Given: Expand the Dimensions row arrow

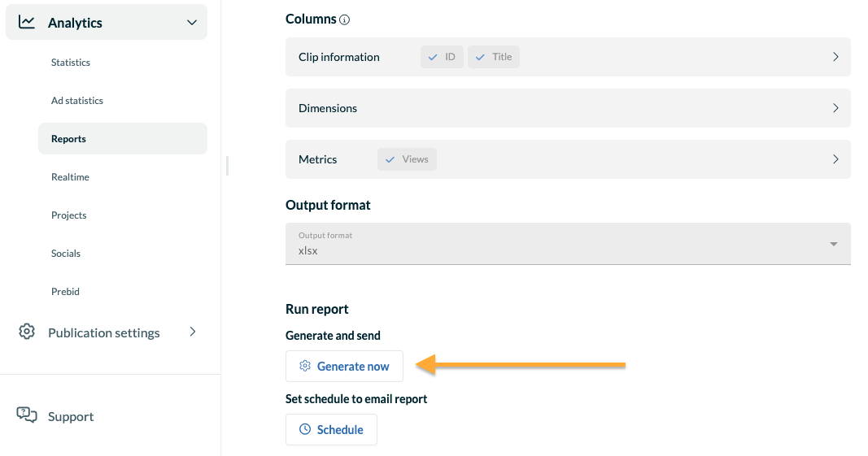Looking at the screenshot, I should click(836, 108).
